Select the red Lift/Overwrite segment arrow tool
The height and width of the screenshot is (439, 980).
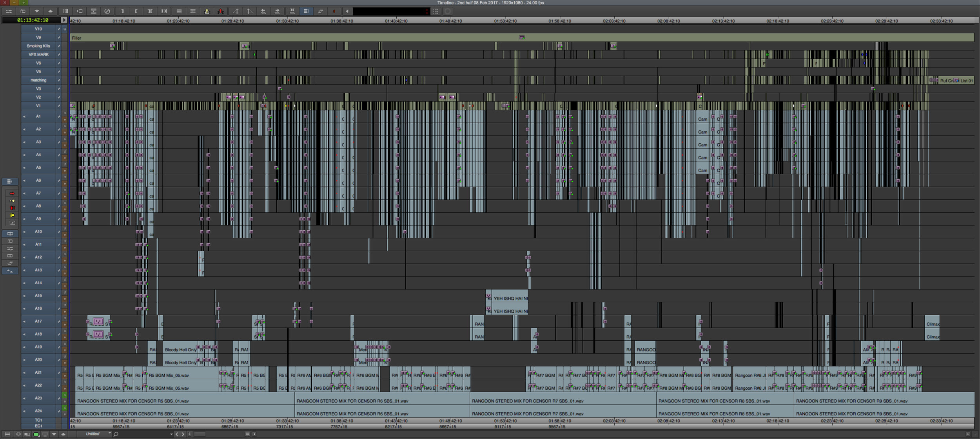coord(12,193)
